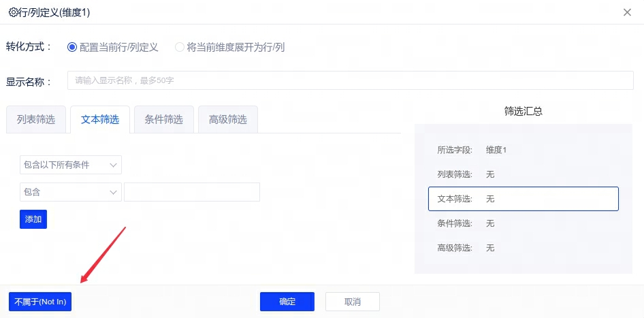This screenshot has width=644, height=318.
Task: Switch to the 列表筛选 tab
Action: (36, 120)
